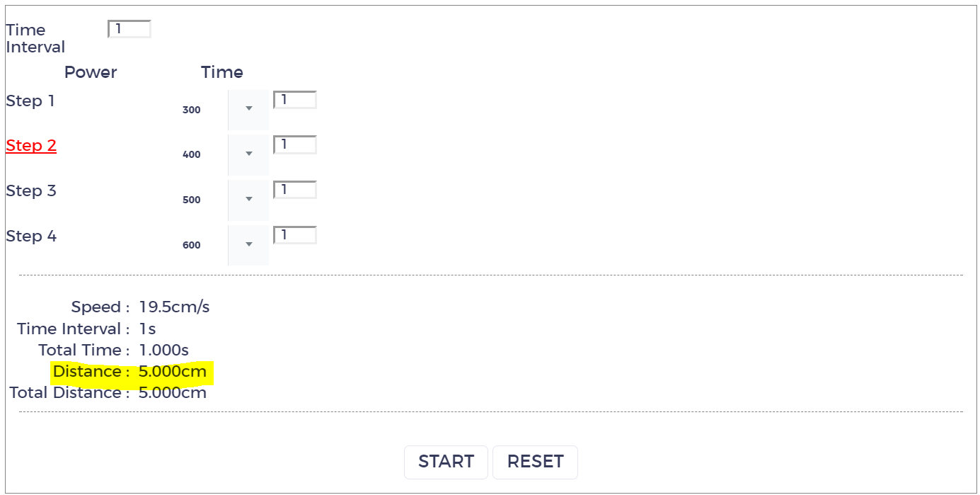Select the Step 3 row label
This screenshot has width=980, height=495.
31,191
